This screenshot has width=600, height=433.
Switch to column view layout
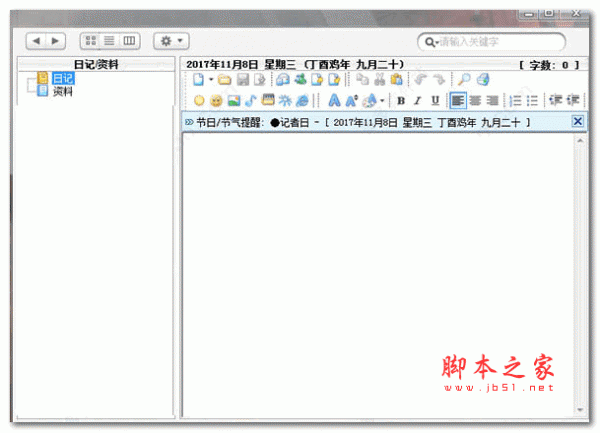[129, 41]
